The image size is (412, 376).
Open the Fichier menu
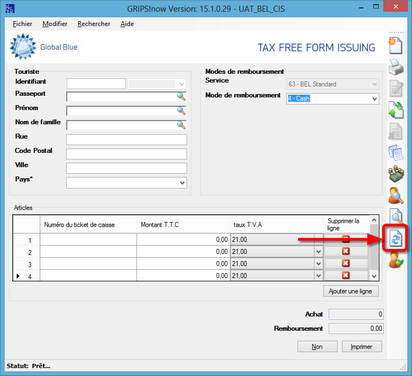[22, 24]
